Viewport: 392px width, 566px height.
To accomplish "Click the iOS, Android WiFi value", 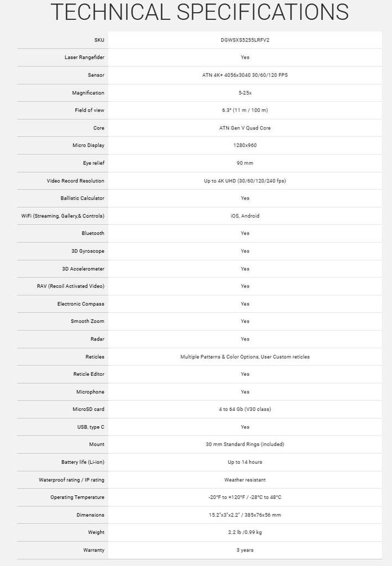I will pos(245,216).
